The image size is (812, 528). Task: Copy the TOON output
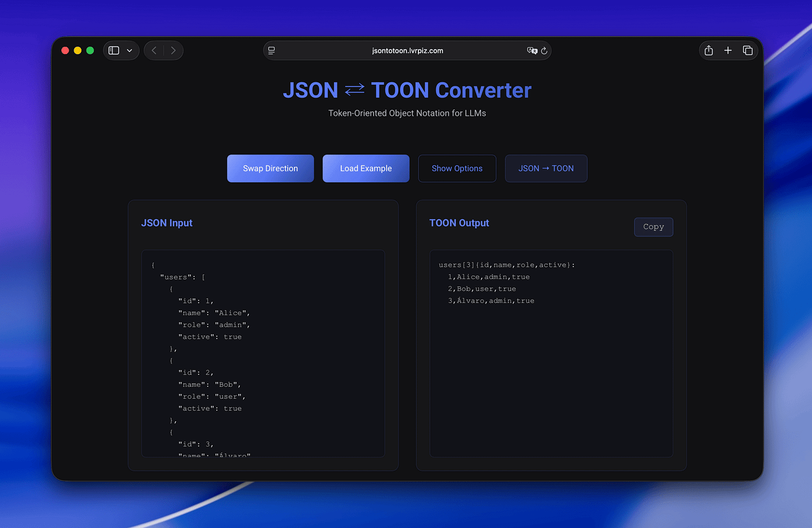[x=654, y=227]
